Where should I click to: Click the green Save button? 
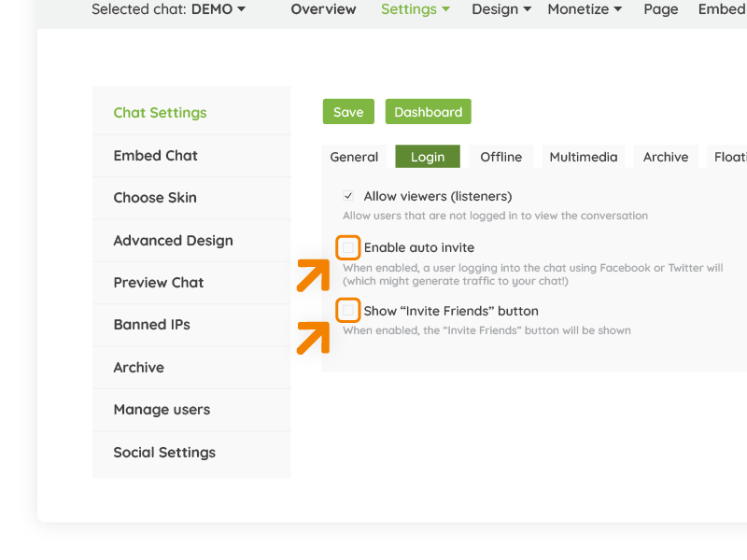point(348,112)
